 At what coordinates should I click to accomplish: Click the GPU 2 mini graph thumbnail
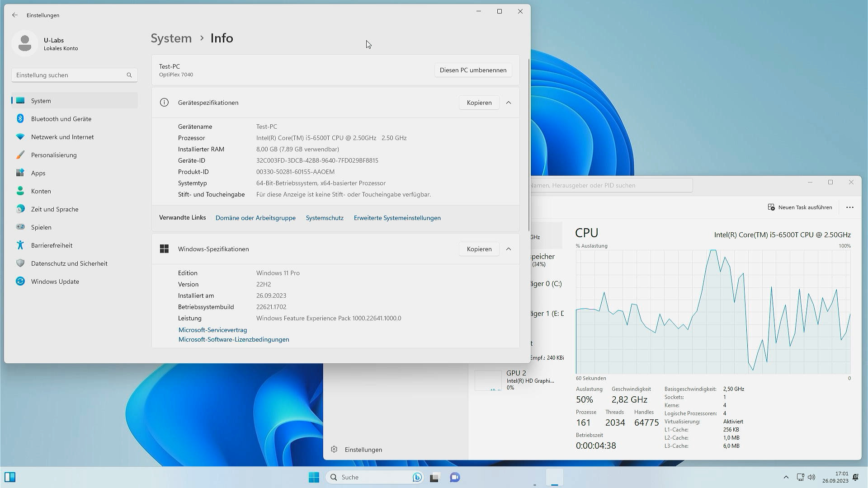coord(488,380)
